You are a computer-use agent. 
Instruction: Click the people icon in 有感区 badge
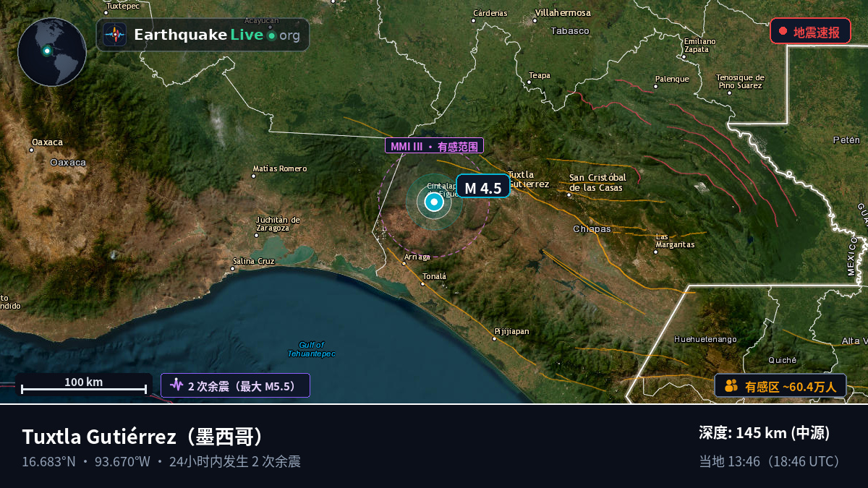point(731,386)
